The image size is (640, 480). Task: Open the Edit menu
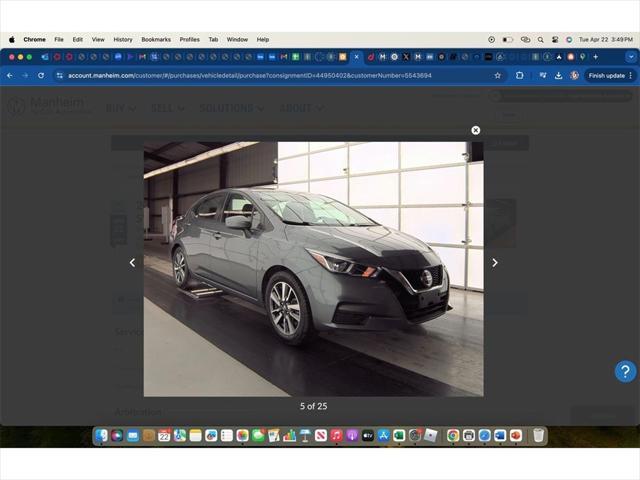(x=78, y=40)
